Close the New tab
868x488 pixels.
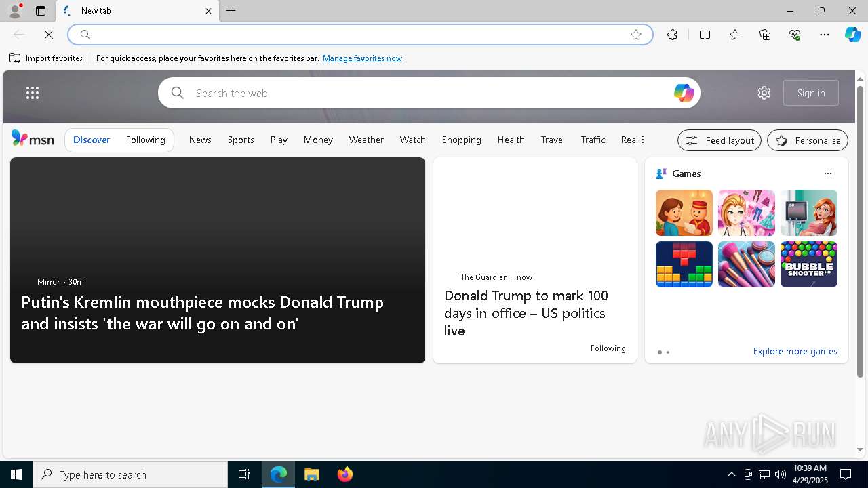tap(208, 11)
